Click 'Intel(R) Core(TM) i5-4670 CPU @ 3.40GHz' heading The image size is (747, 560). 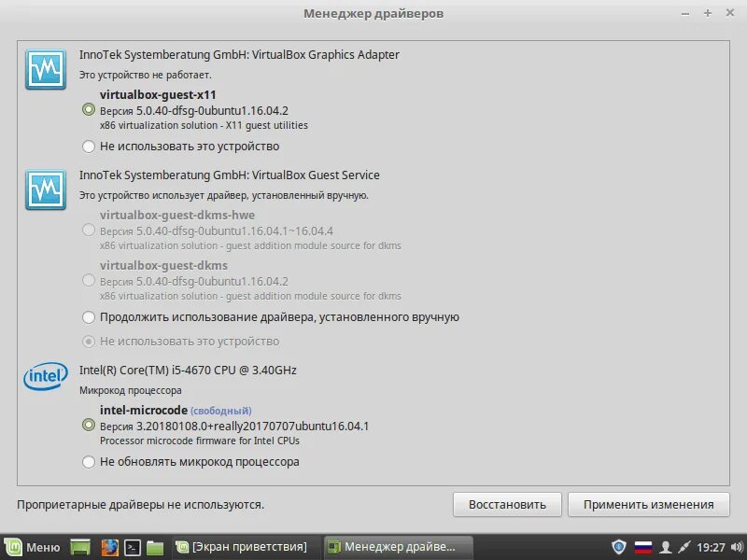(x=188, y=370)
